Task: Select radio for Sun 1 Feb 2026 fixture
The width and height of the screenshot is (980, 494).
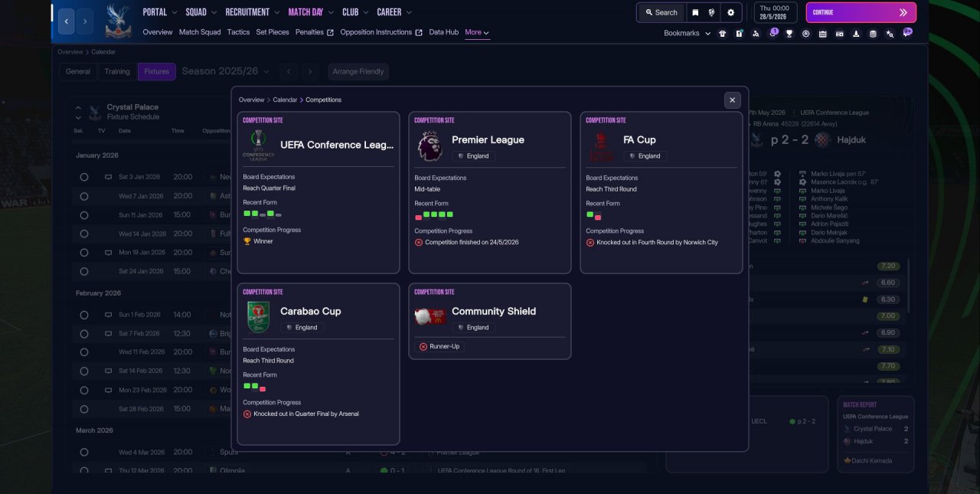Action: (x=84, y=315)
